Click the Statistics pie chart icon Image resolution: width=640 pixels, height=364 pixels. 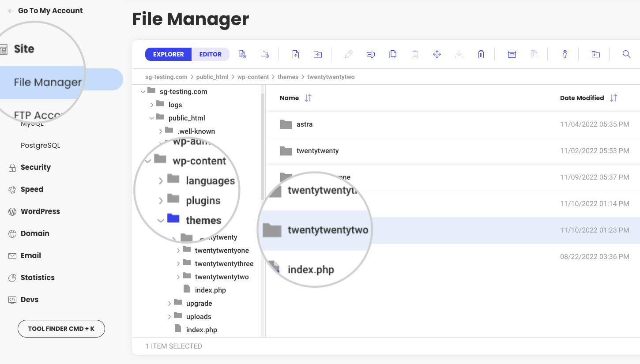point(12,278)
